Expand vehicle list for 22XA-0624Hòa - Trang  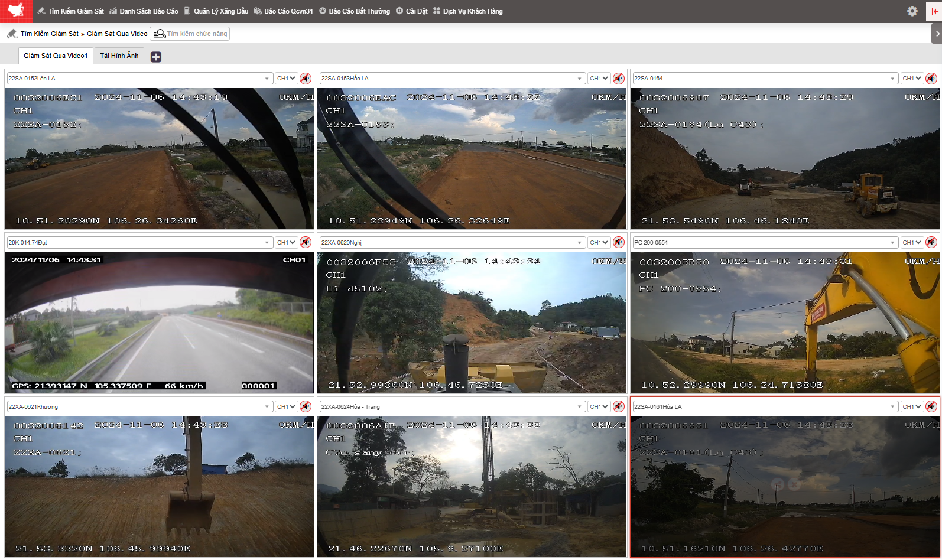(451, 406)
